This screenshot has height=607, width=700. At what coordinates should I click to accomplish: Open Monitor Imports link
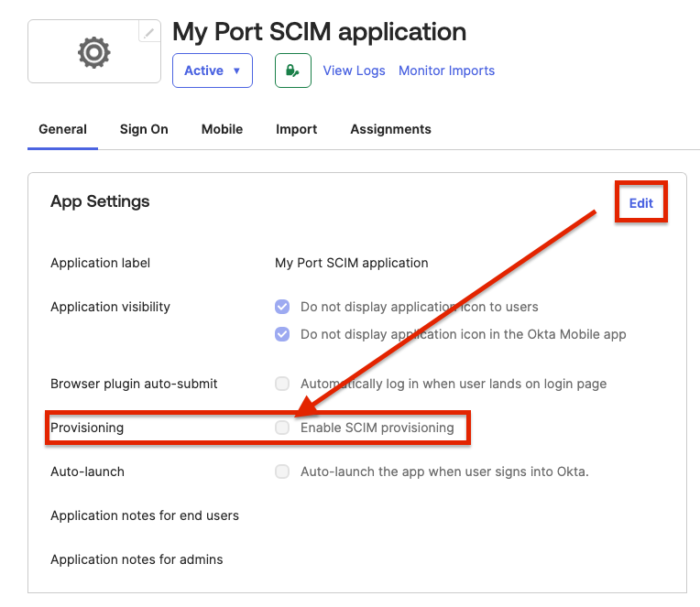[446, 70]
